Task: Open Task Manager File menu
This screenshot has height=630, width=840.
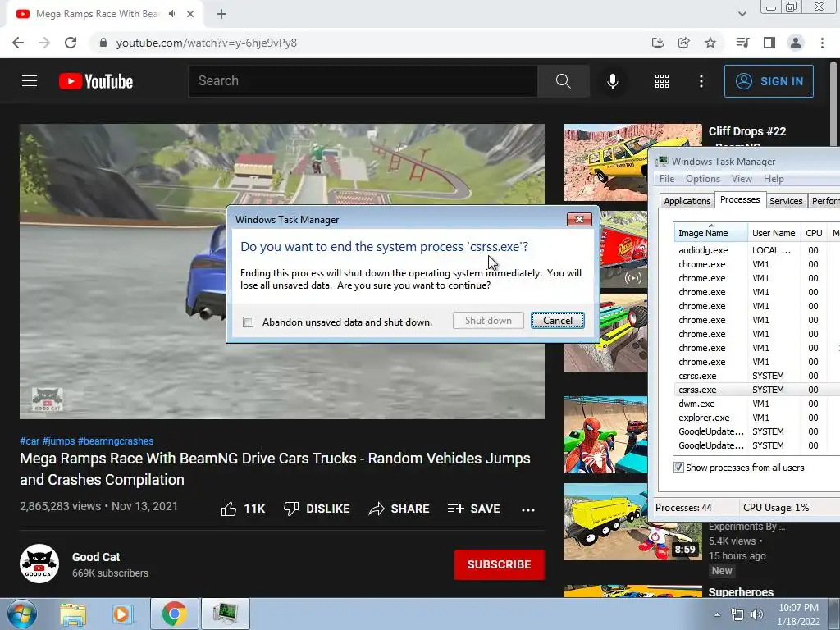Action: click(666, 179)
